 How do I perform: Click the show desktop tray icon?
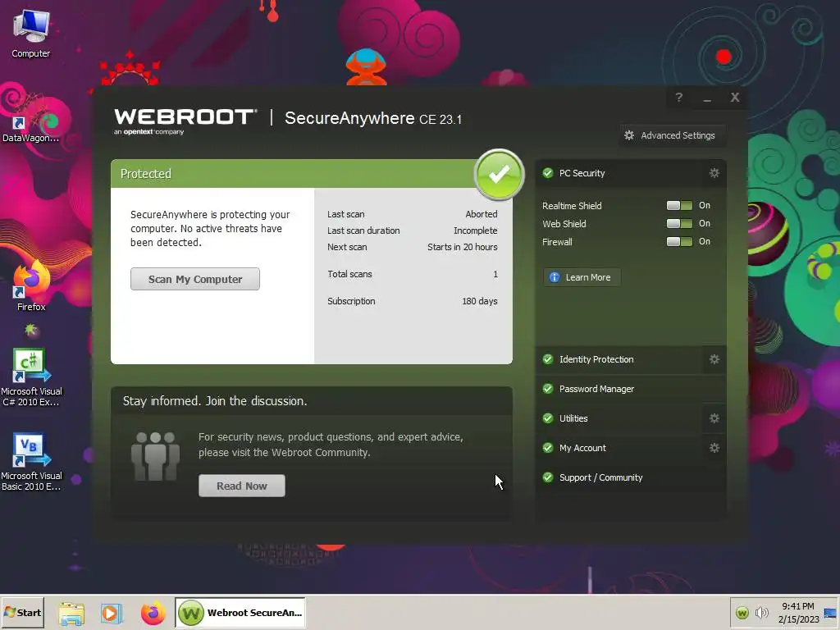[830, 613]
